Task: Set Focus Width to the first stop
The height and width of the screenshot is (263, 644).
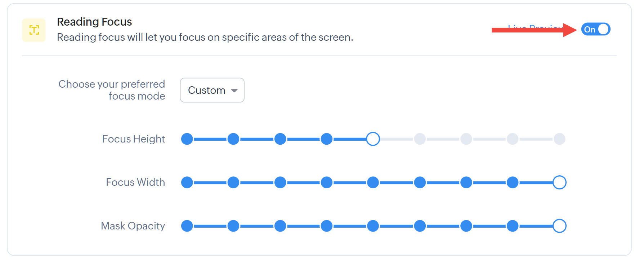Action: (x=187, y=183)
